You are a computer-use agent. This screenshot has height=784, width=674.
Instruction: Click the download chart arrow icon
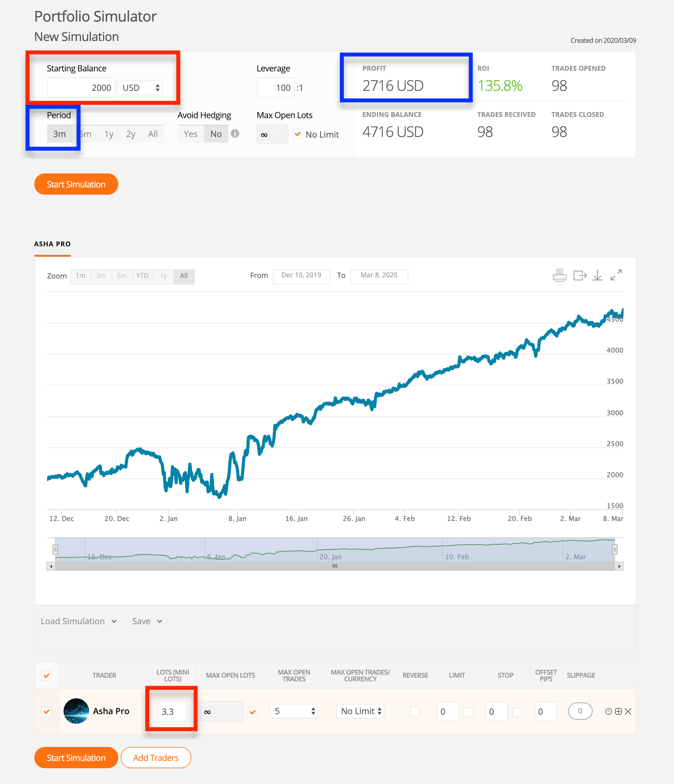pyautogui.click(x=597, y=275)
